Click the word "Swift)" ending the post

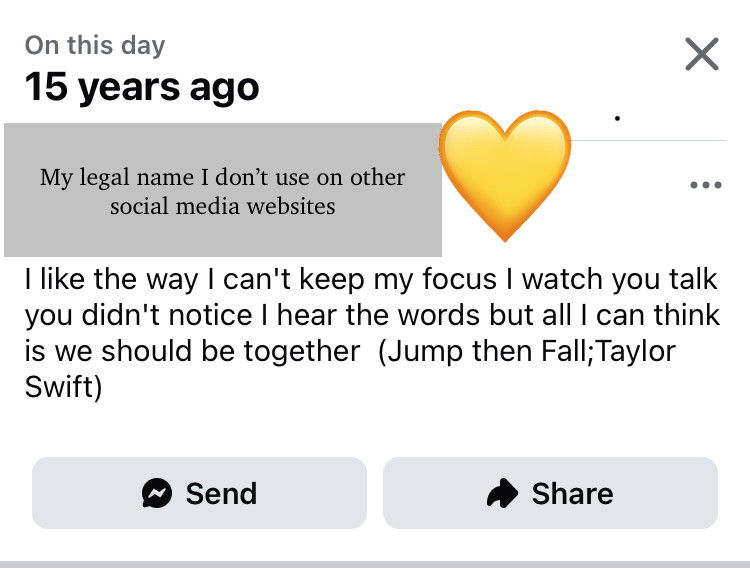click(x=63, y=387)
